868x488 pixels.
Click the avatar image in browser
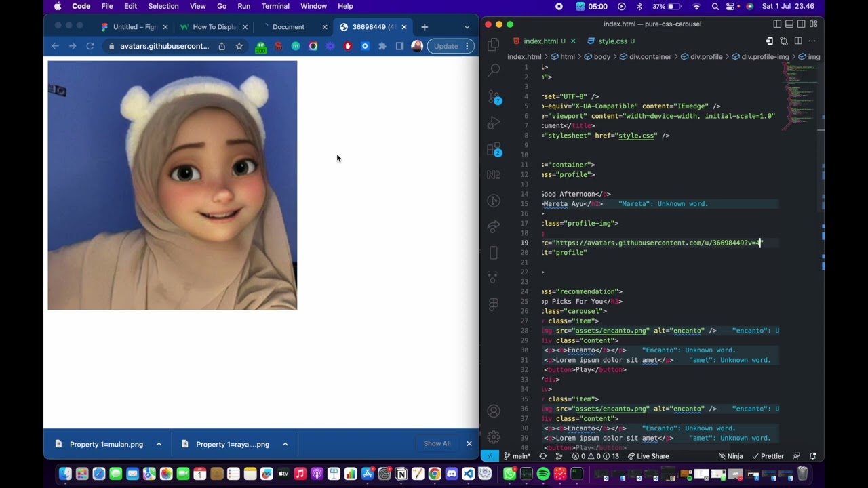pyautogui.click(x=172, y=185)
